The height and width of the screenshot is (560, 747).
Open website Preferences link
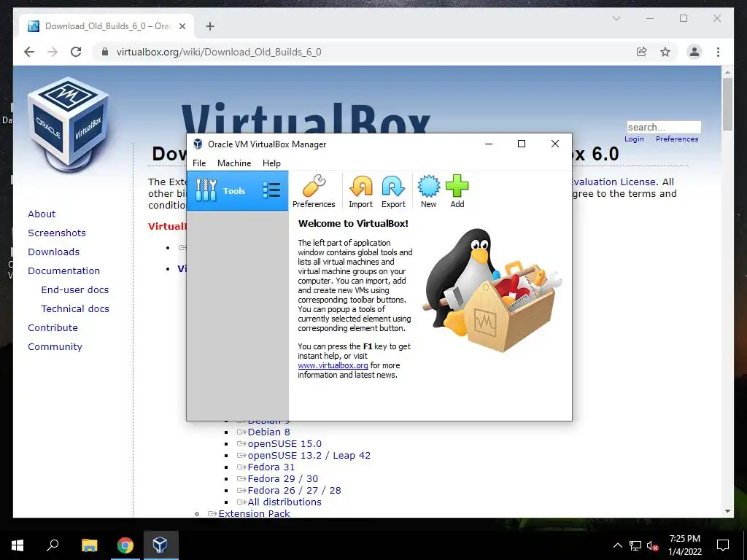(x=677, y=139)
